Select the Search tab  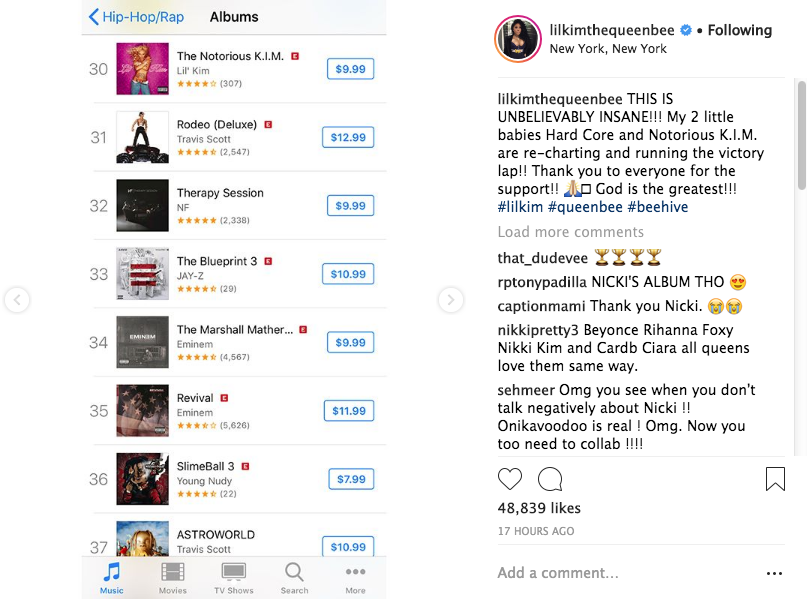294,578
